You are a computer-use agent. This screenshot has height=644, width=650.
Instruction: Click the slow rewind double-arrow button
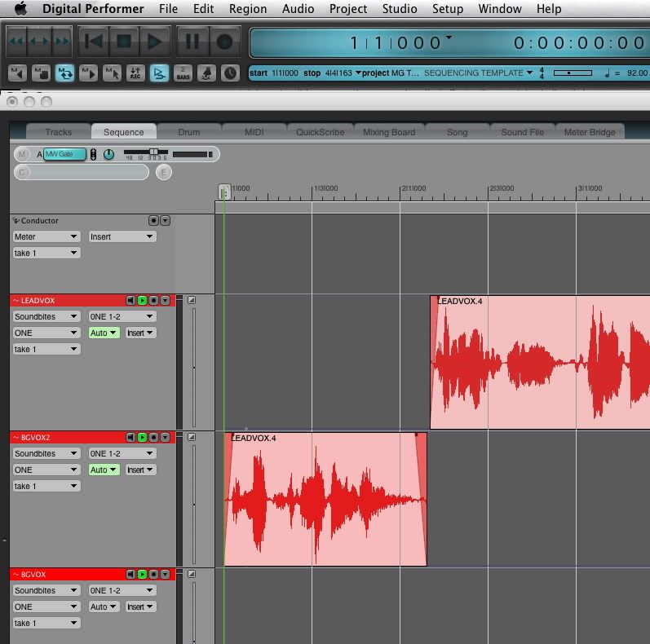point(17,41)
